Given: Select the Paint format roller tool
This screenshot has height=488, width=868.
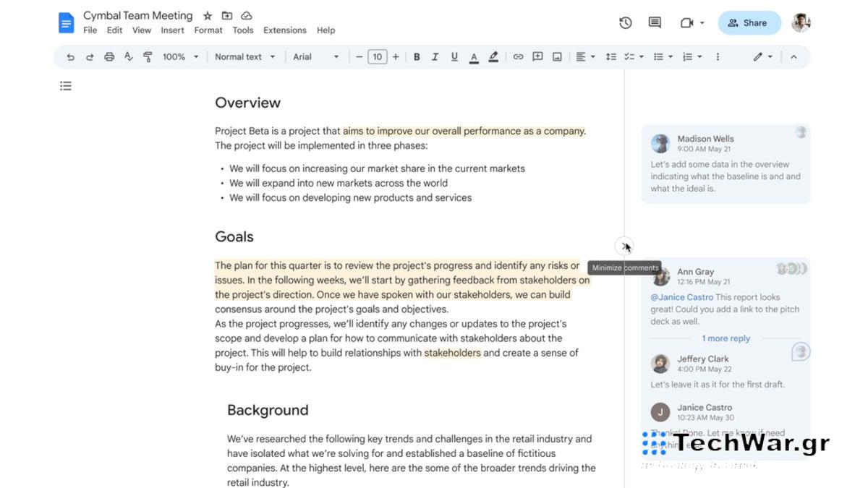Looking at the screenshot, I should 148,57.
